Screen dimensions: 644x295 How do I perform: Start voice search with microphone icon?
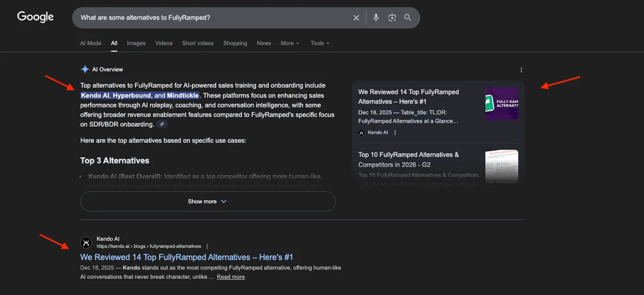pos(376,18)
